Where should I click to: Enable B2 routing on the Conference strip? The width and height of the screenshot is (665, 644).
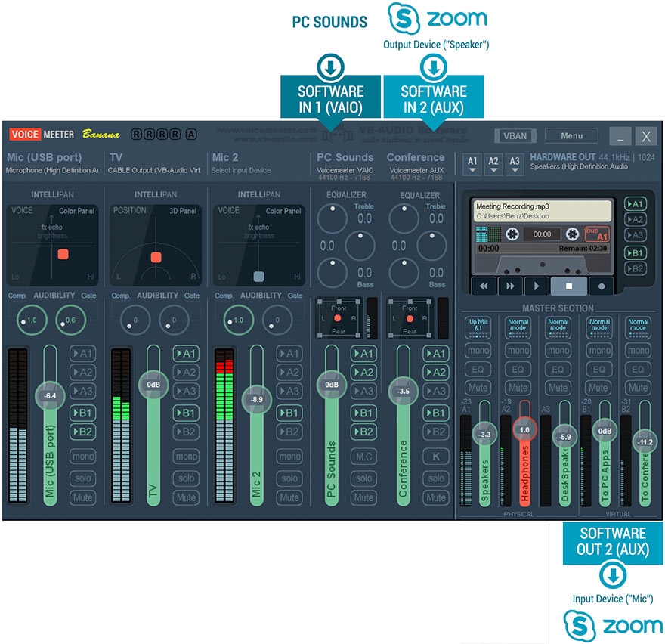click(435, 432)
